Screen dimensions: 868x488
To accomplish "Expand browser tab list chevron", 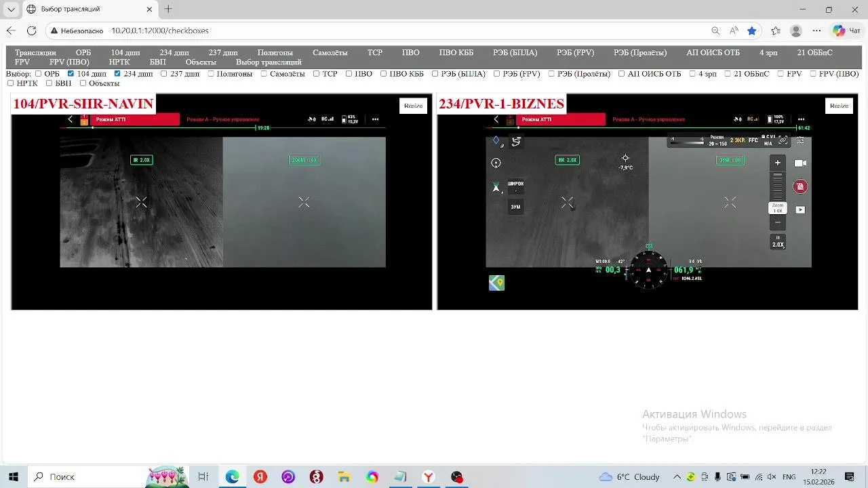I will pyautogui.click(x=11, y=9).
